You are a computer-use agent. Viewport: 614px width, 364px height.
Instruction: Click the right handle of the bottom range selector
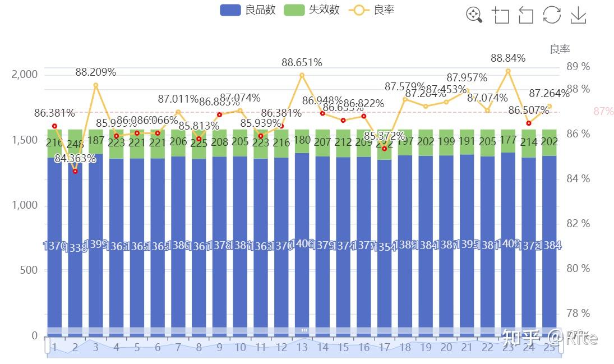click(561, 348)
